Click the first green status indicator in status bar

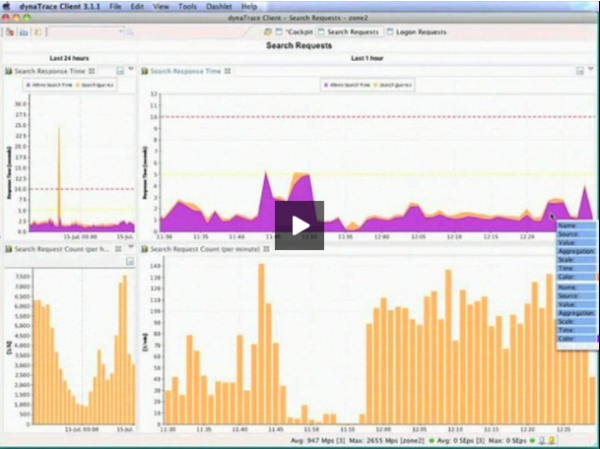pyautogui.click(x=432, y=441)
